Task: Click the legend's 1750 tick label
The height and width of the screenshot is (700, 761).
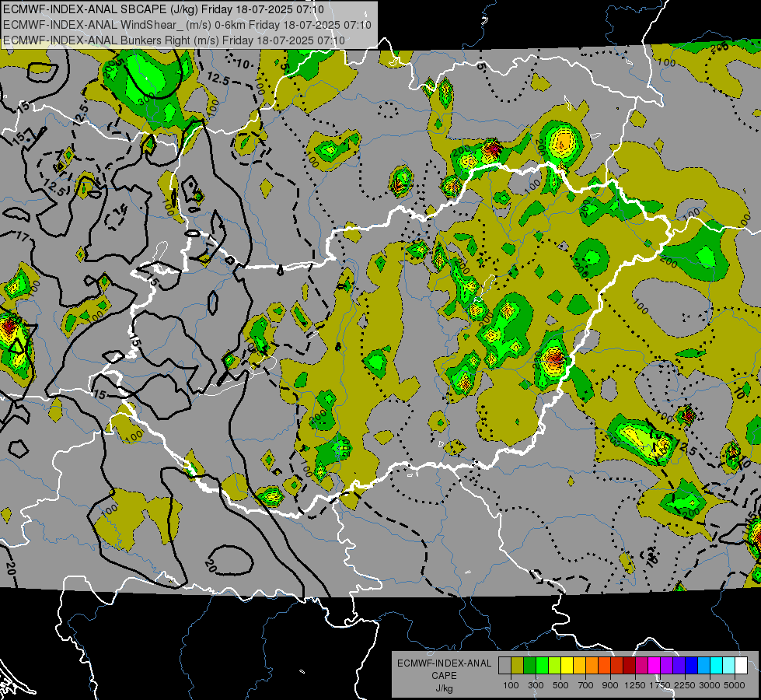Action: click(x=660, y=685)
